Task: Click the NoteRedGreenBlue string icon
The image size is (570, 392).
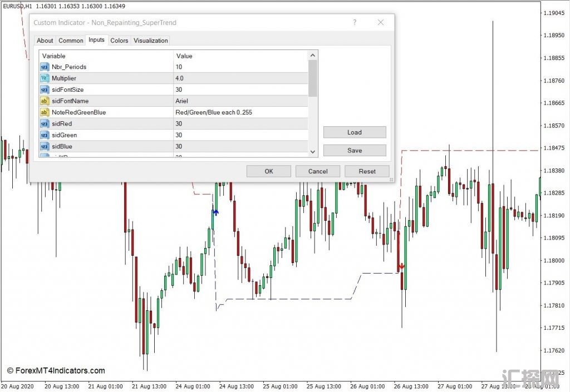Action: click(45, 112)
